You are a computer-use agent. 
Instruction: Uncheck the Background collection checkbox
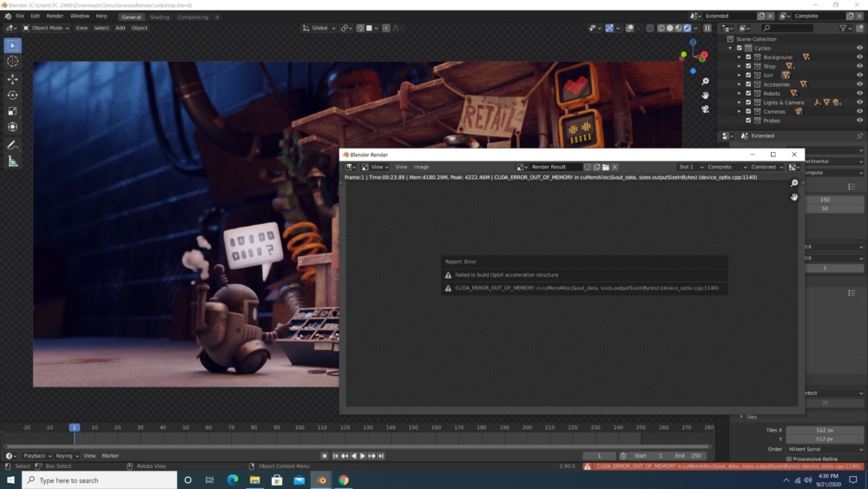coord(748,57)
